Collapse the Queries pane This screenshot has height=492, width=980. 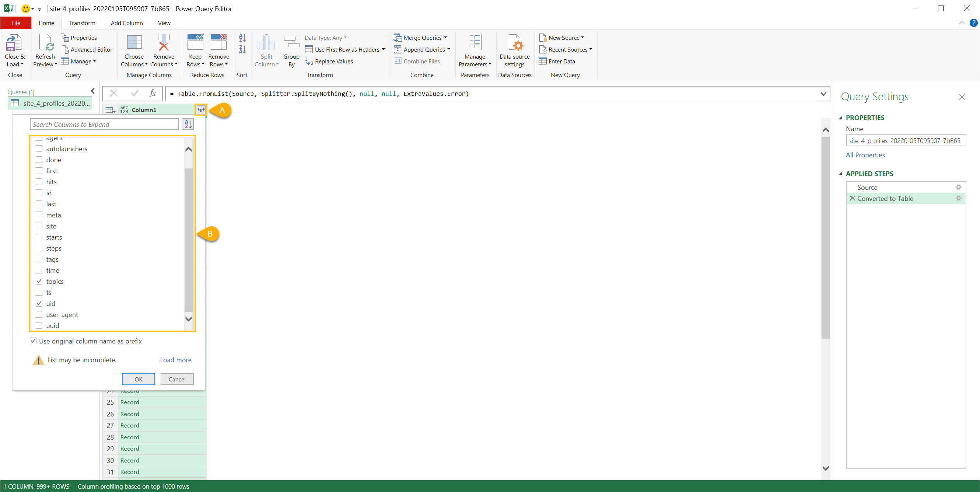[x=93, y=91]
